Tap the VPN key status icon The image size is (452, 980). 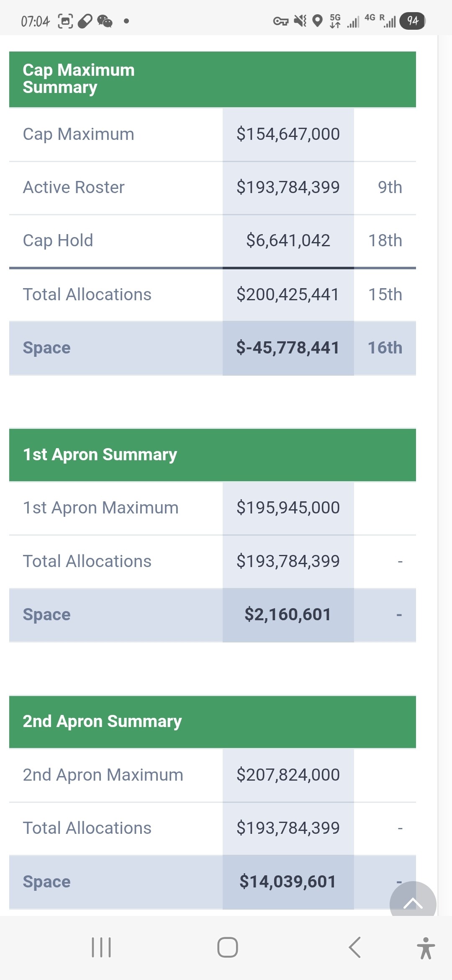280,21
